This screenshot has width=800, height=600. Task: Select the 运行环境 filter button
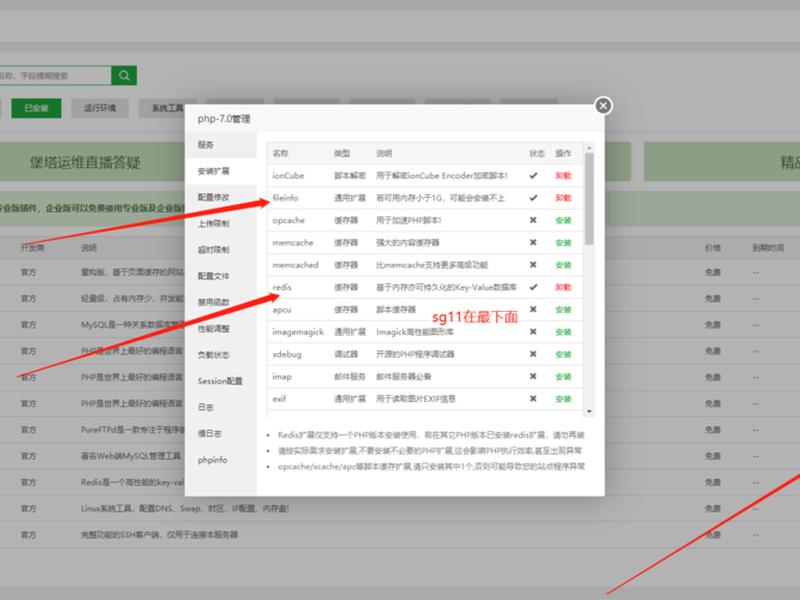100,108
